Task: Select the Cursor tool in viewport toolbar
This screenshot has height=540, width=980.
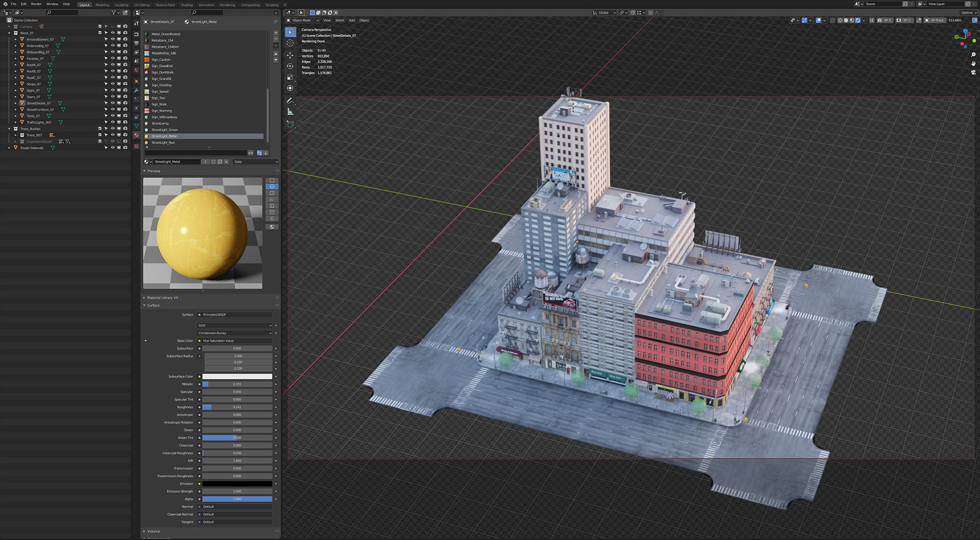Action: click(x=290, y=43)
